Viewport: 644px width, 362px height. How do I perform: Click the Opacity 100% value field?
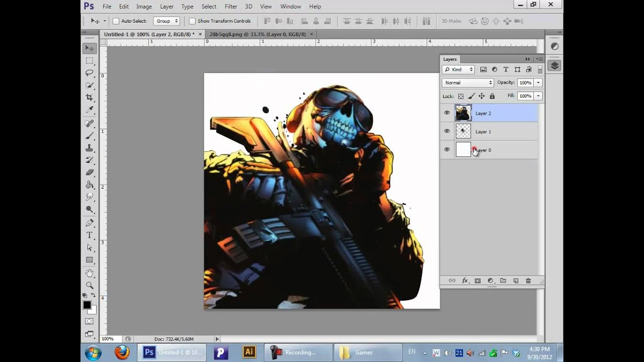pyautogui.click(x=525, y=82)
